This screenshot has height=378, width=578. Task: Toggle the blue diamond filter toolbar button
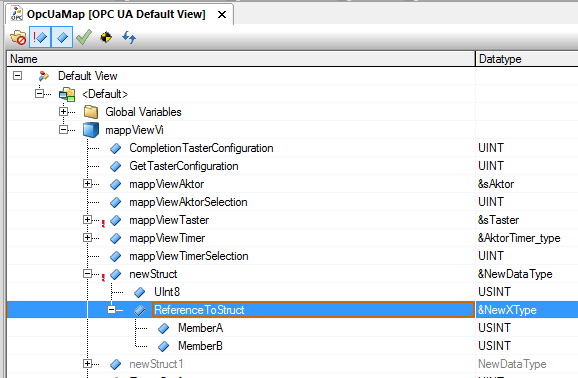pos(62,37)
